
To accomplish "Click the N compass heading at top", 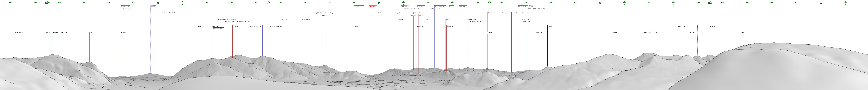I will point(158,3).
